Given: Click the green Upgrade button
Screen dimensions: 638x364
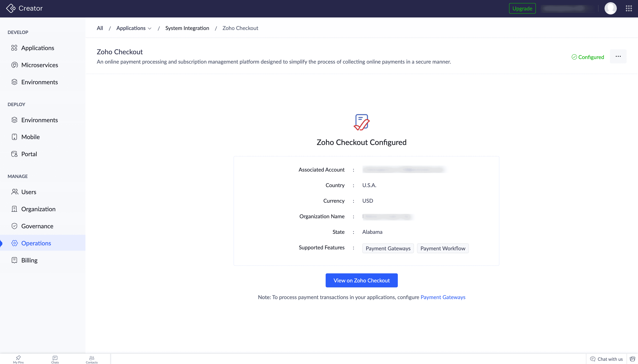Looking at the screenshot, I should 522,9.
